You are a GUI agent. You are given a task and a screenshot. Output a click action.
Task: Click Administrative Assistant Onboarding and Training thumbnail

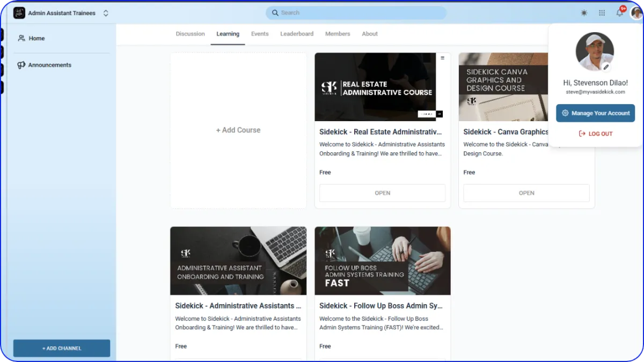238,261
